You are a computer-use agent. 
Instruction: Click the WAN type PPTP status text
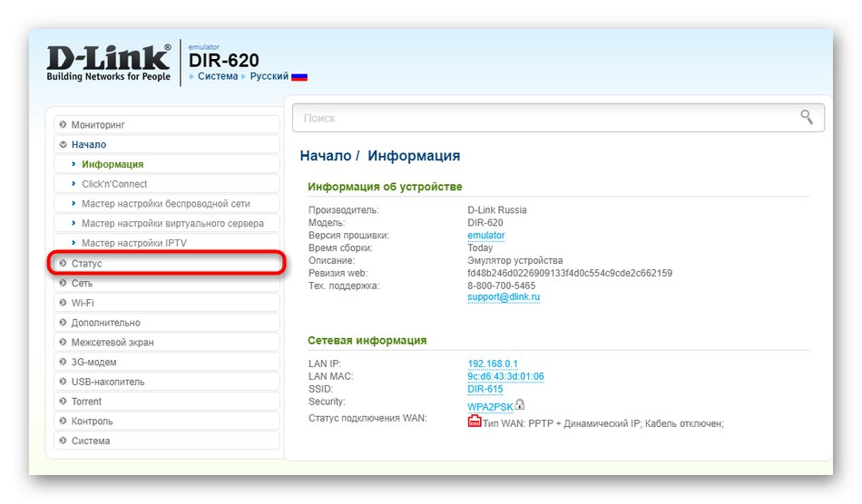pos(603,424)
